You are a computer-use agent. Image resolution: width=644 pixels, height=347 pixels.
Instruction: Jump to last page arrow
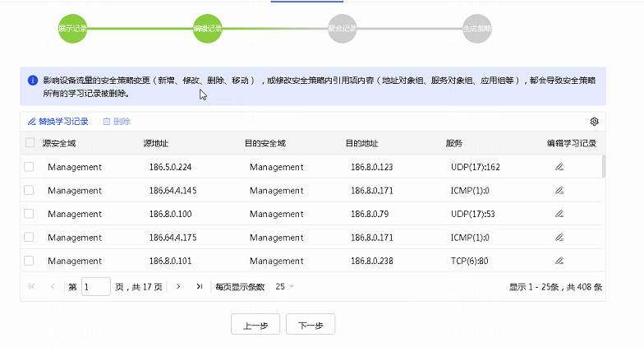pos(199,286)
